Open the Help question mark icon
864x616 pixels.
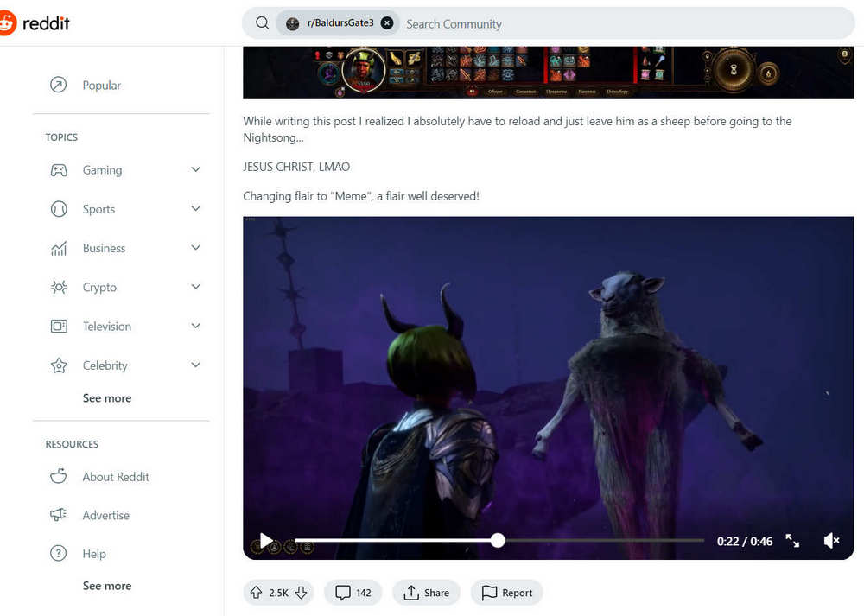59,554
